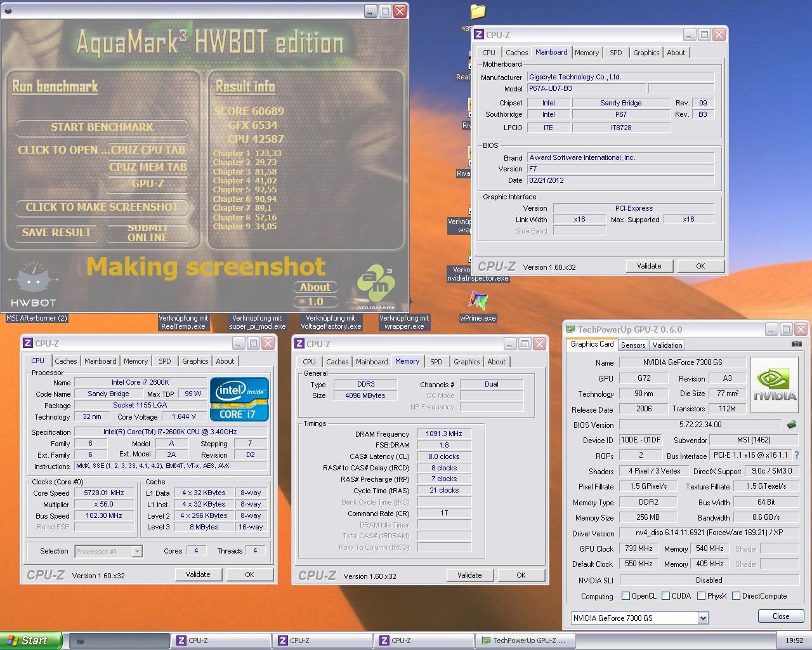Click the Bus Interface question mark icon
Screen dimensions: 812x650
pos(797,456)
